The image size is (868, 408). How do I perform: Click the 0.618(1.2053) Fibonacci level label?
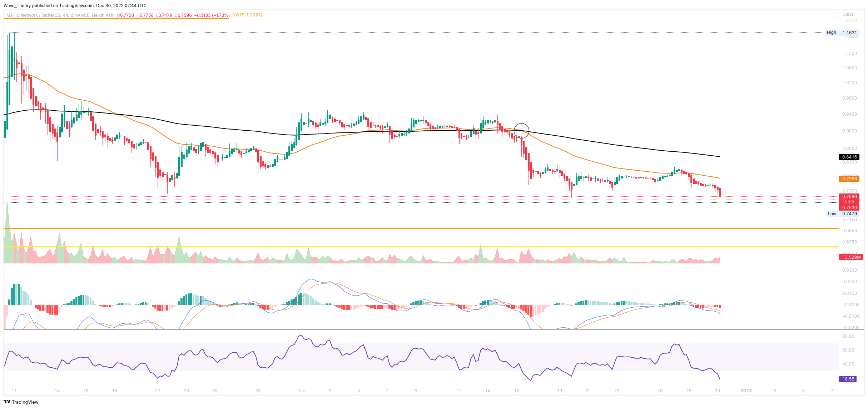click(x=247, y=15)
